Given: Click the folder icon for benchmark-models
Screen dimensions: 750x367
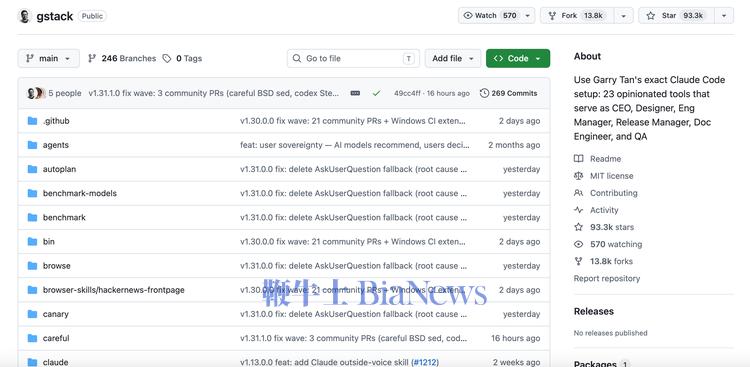Looking at the screenshot, I should [x=32, y=193].
